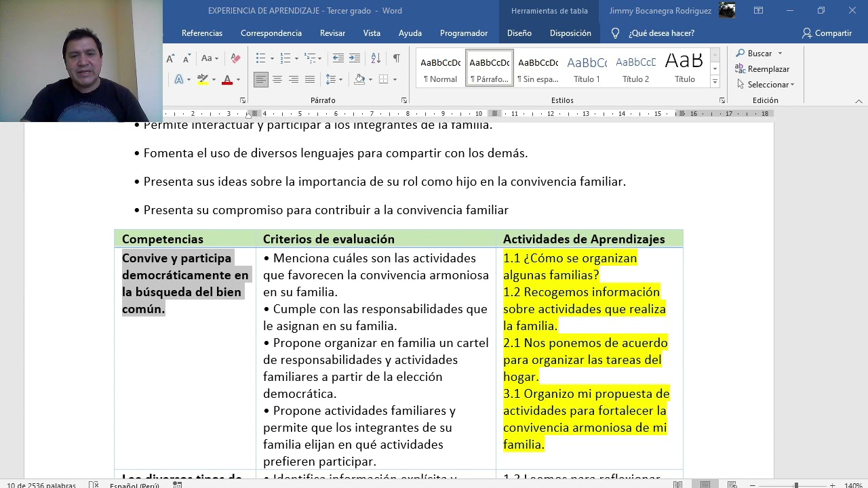Screen dimensions: 868x488
Task: Open the bullet library dropdown arrow
Action: [272, 59]
